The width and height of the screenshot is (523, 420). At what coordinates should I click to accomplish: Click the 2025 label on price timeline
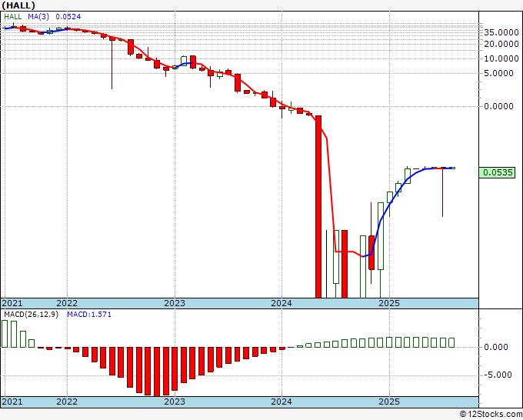[x=389, y=303]
